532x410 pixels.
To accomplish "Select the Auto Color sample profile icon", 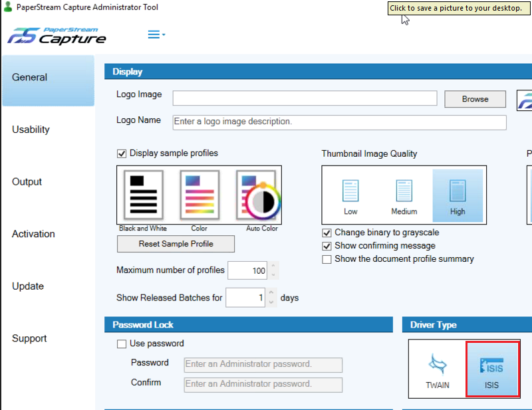I will pyautogui.click(x=256, y=195).
